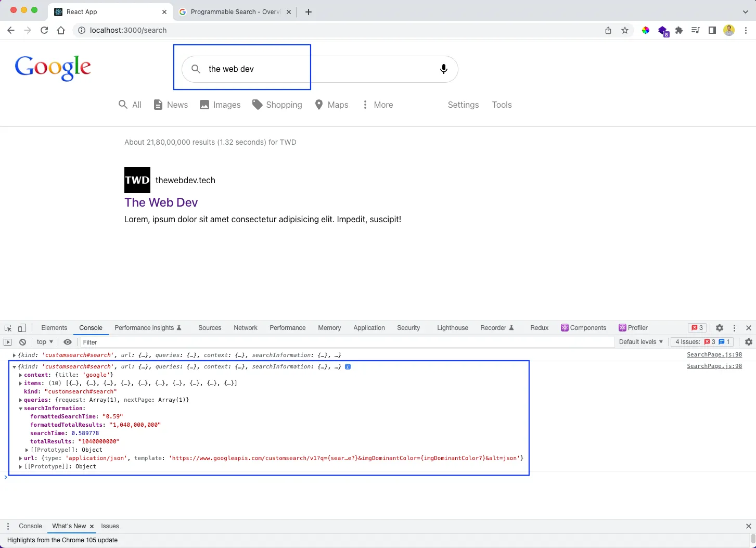Open Chrome's three-dot menu
Viewport: 756px width, 548px height.
pos(746,30)
